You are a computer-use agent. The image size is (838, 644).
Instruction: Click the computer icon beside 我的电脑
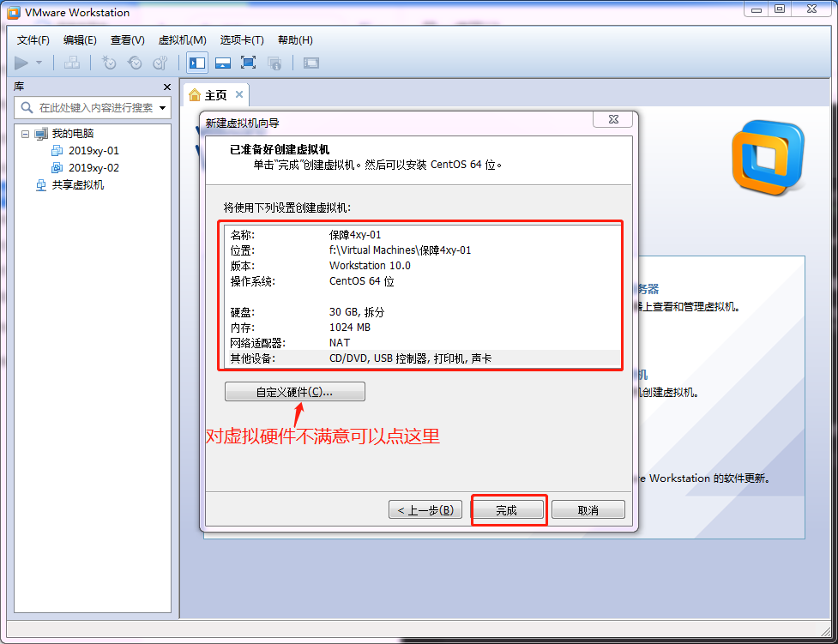(41, 134)
